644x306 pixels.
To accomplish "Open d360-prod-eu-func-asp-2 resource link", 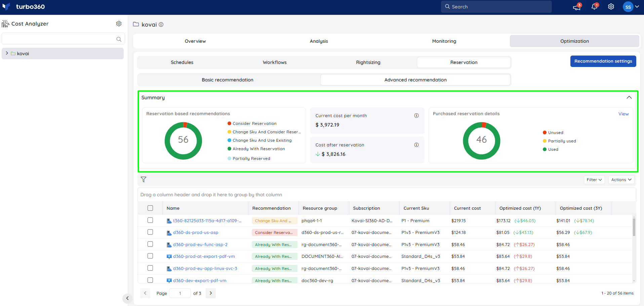I will [x=200, y=245].
